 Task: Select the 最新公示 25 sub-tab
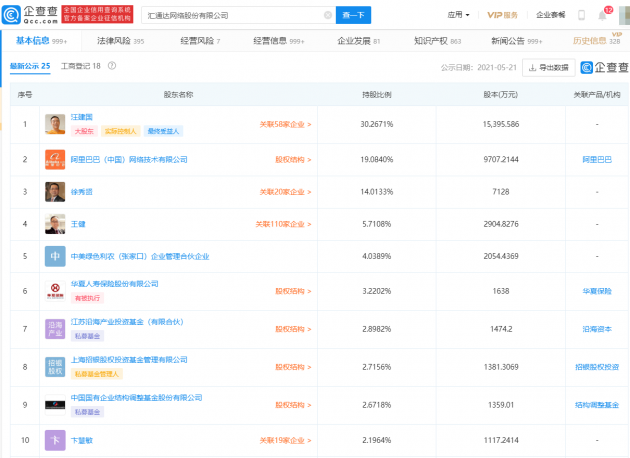click(x=30, y=66)
